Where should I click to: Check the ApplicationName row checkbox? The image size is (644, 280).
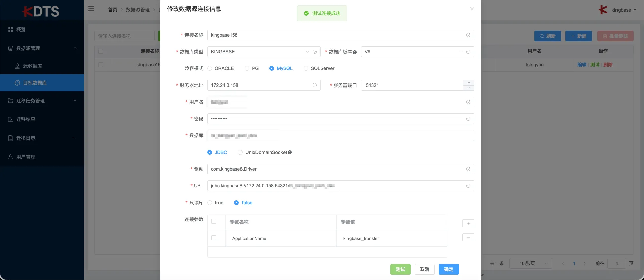(214, 238)
